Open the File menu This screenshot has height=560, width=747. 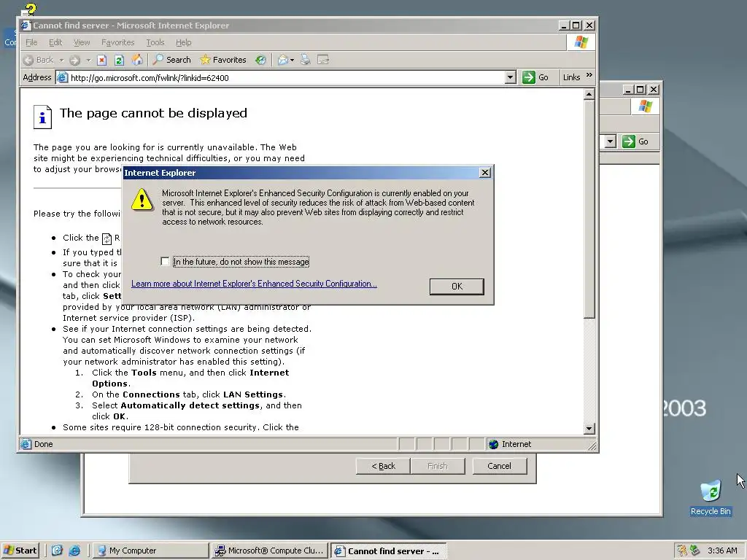pyautogui.click(x=31, y=42)
